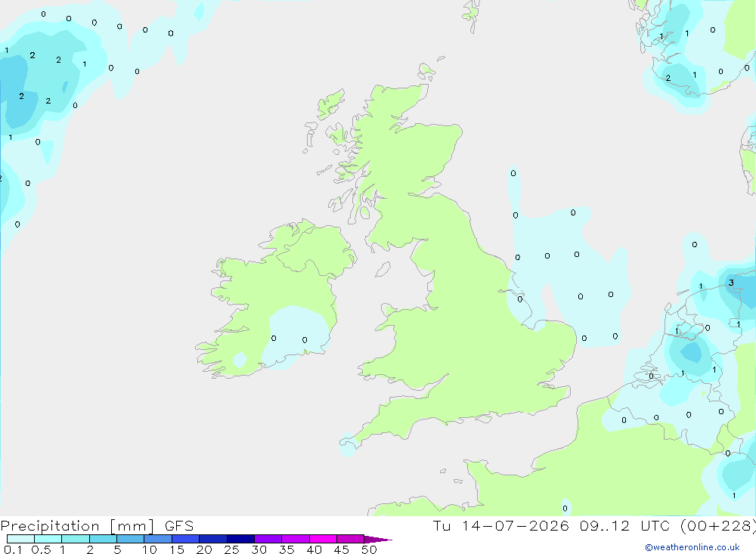The image size is (756, 554).
Task: Pick the 15–20 mm legend color swatch
Action: pos(186,539)
